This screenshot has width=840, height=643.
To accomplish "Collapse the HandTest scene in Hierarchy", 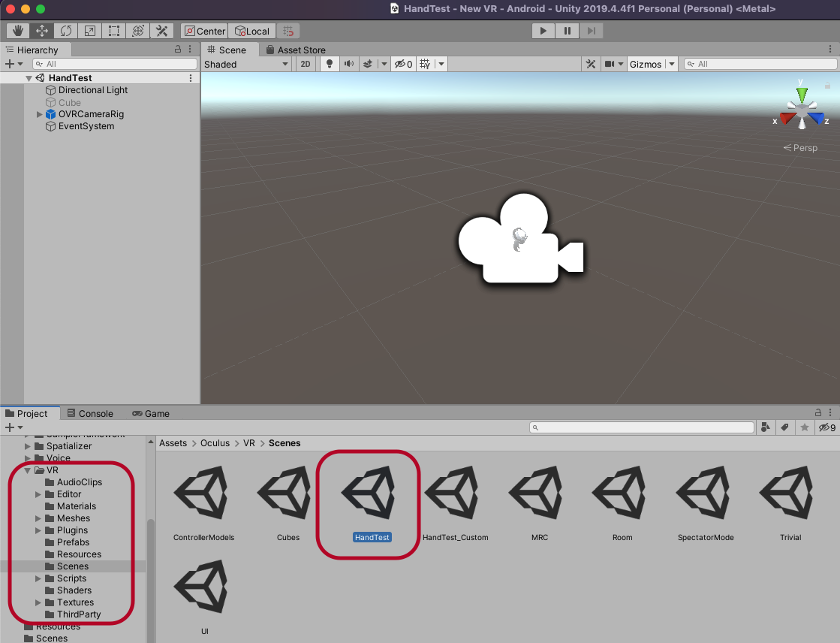I will [x=29, y=78].
